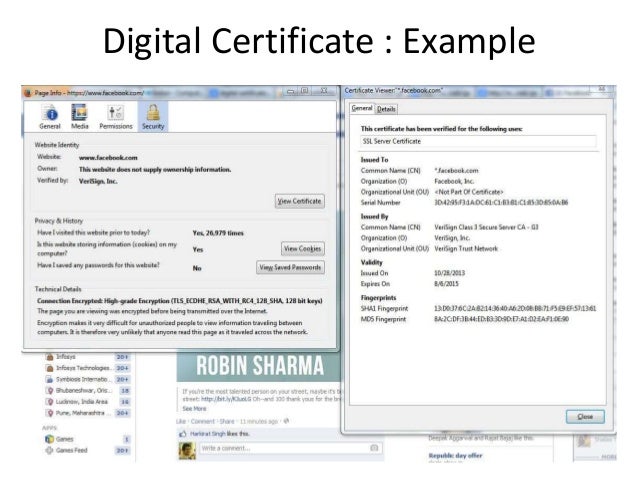The height and width of the screenshot is (479, 638).
Task: Click the 16 badge beside Lucknow
Action: 125,402
